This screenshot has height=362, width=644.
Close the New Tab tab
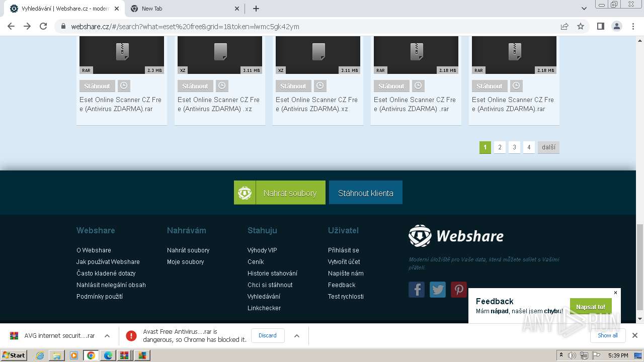pos(237,9)
